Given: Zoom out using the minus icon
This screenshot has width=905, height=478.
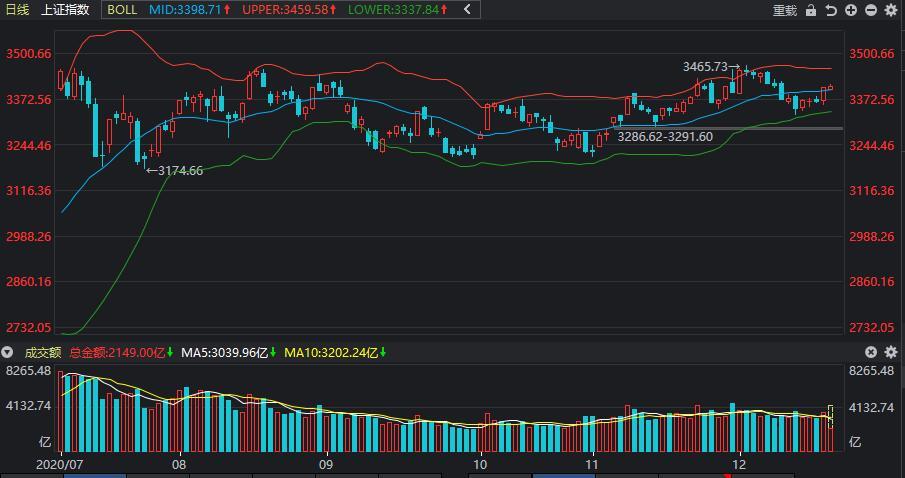Looking at the screenshot, I should [x=871, y=10].
